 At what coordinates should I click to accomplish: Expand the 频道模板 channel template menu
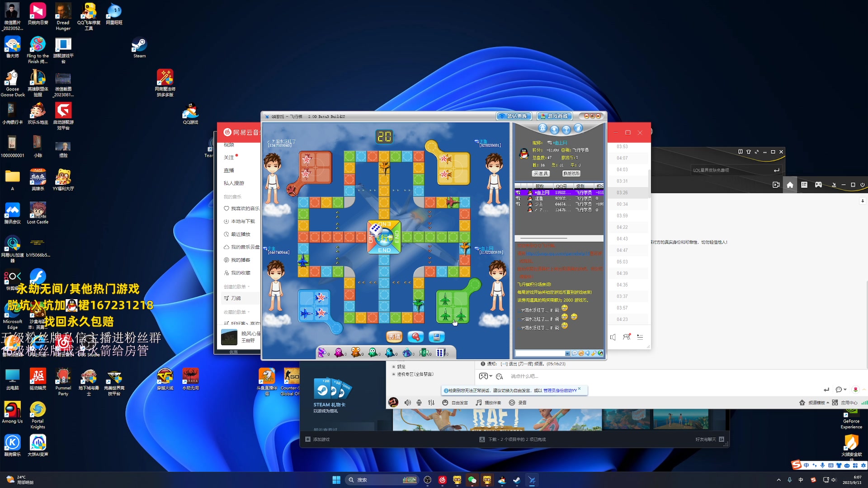(818, 403)
